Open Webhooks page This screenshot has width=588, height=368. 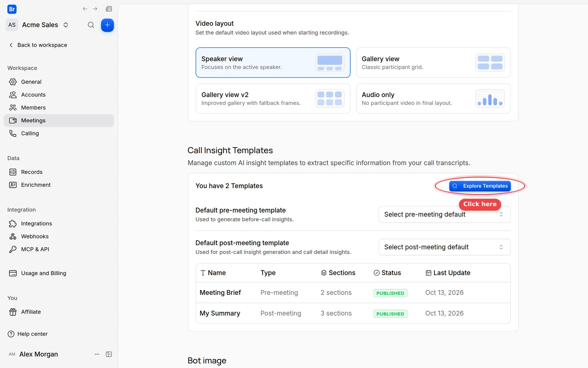59,236
